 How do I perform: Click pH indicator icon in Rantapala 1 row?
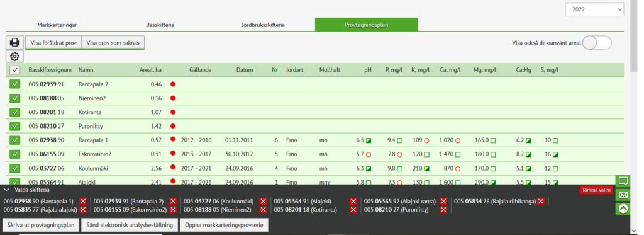(369, 140)
